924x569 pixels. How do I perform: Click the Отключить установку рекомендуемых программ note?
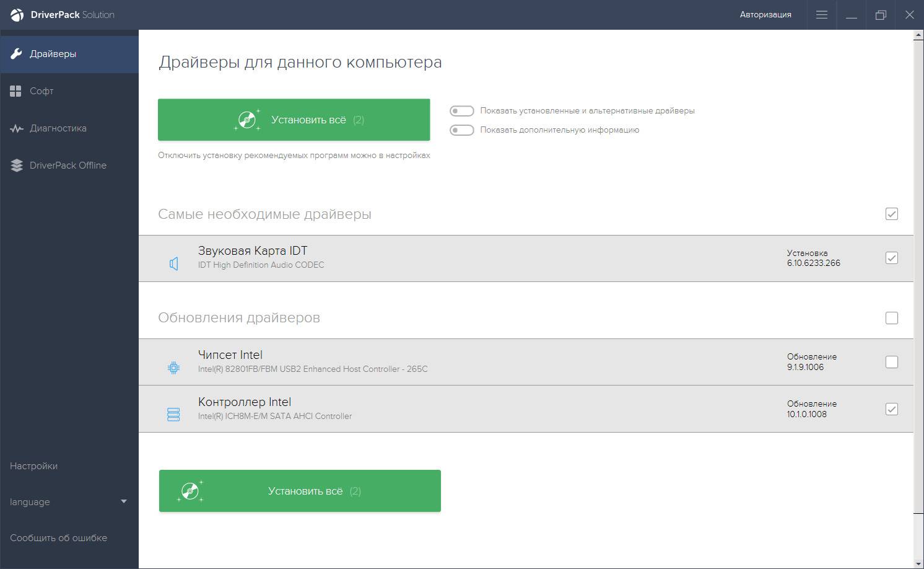coord(294,156)
